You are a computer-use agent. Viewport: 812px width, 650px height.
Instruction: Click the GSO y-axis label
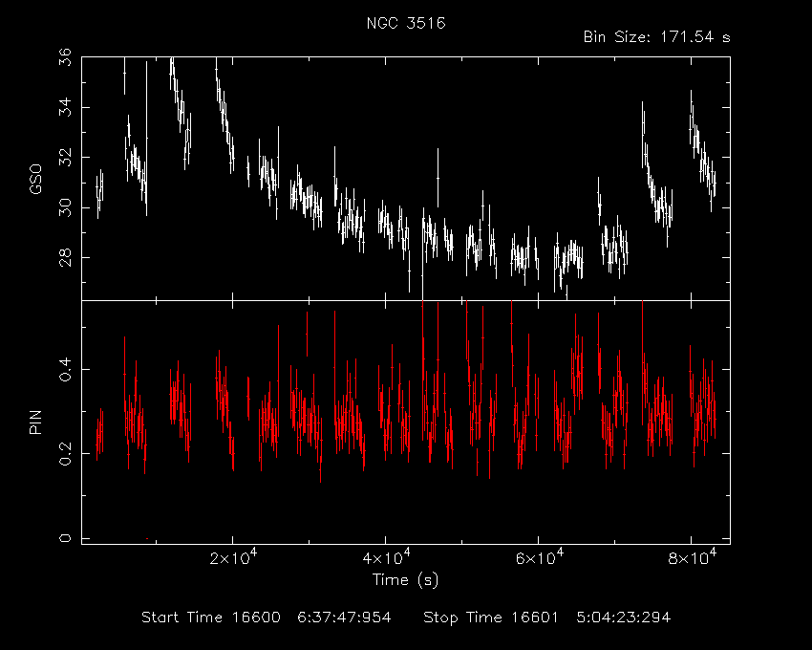[x=35, y=179]
